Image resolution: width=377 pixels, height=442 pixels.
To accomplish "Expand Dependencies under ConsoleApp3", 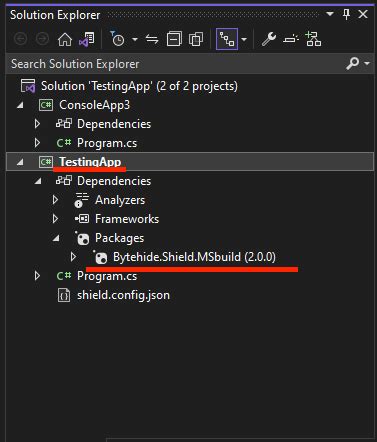I will point(37,124).
